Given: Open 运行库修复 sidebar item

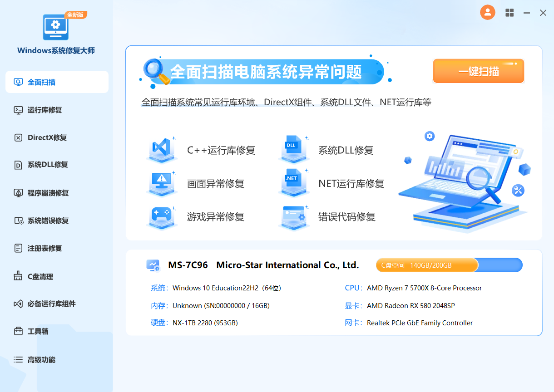Looking at the screenshot, I should (x=45, y=110).
